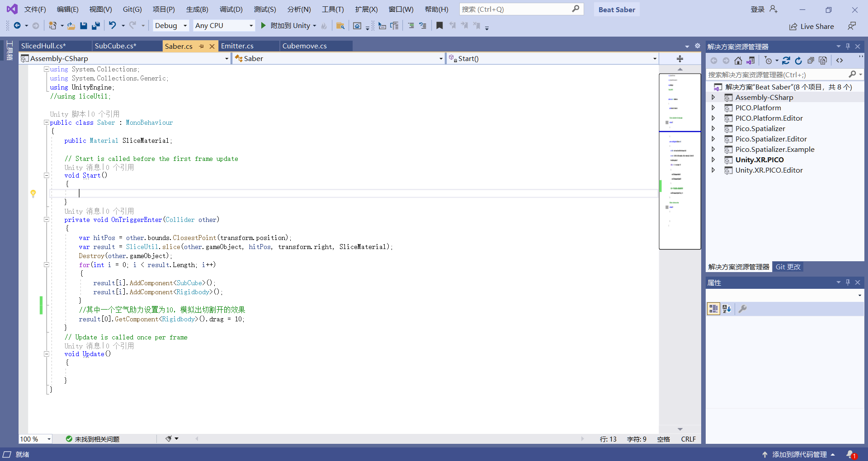The height and width of the screenshot is (461, 868).
Task: Open the Start() member dropdown
Action: [x=552, y=58]
